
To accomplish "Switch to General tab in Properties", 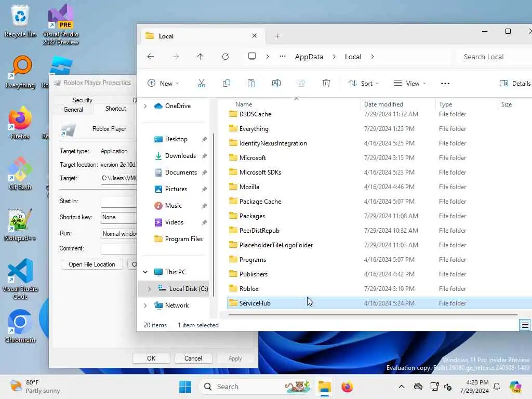I will pos(73,109).
